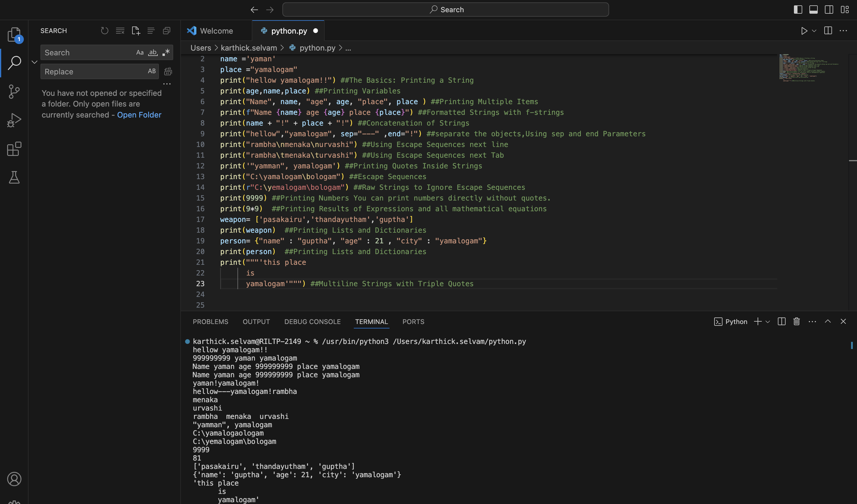The width and height of the screenshot is (857, 504).
Task: Switch to the PROBLEMS panel tab
Action: [x=210, y=321]
